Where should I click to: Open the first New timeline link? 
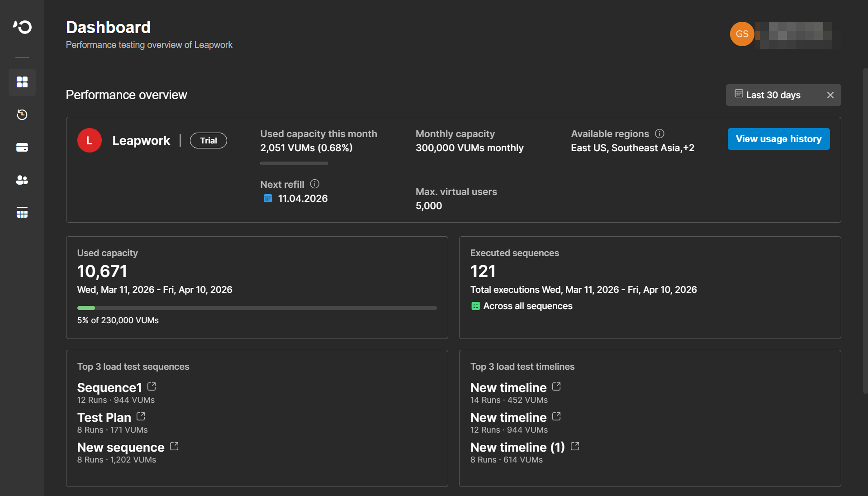click(508, 387)
